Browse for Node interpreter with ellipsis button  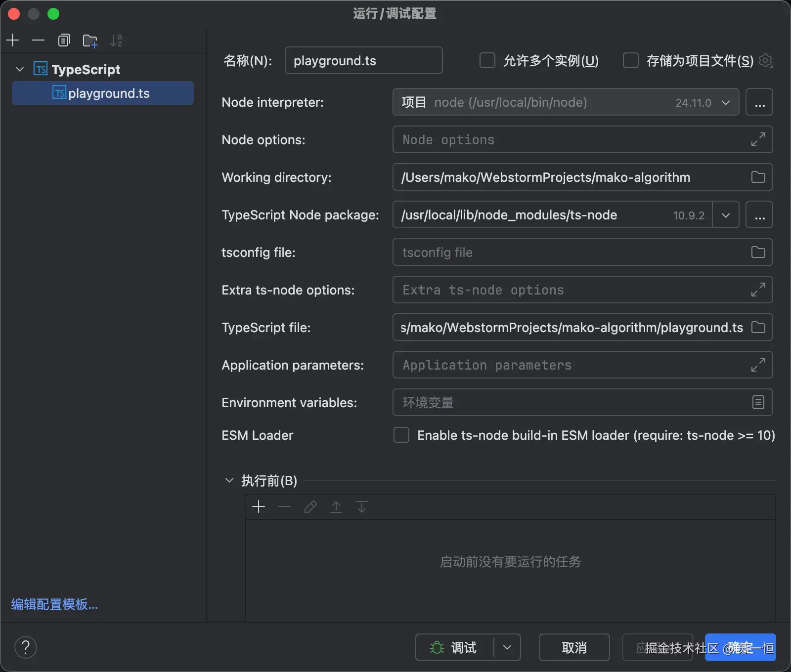[x=759, y=102]
